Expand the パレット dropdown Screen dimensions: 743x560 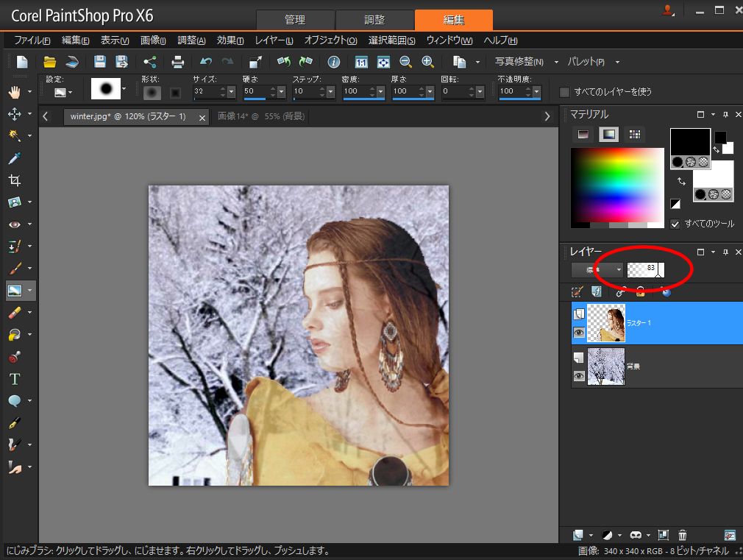pyautogui.click(x=617, y=62)
